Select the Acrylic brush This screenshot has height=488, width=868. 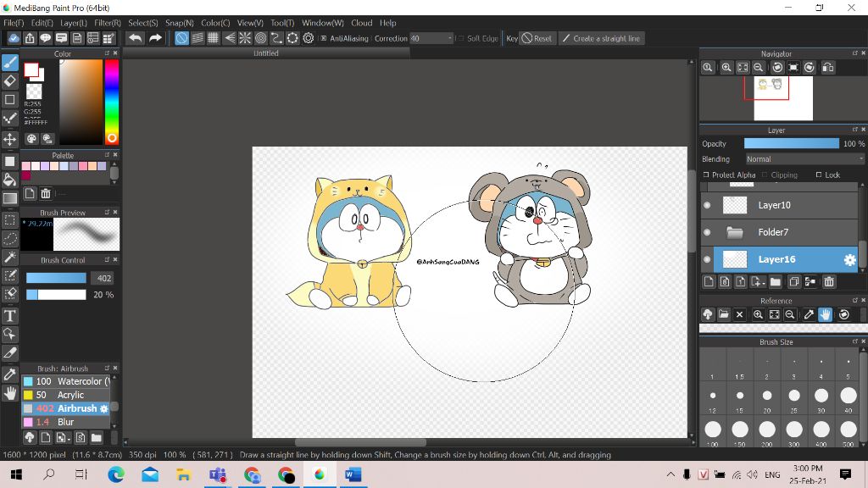click(66, 395)
